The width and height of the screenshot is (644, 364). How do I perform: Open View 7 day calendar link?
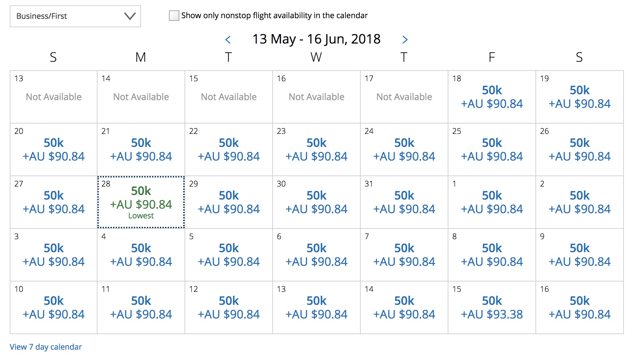pos(46,347)
